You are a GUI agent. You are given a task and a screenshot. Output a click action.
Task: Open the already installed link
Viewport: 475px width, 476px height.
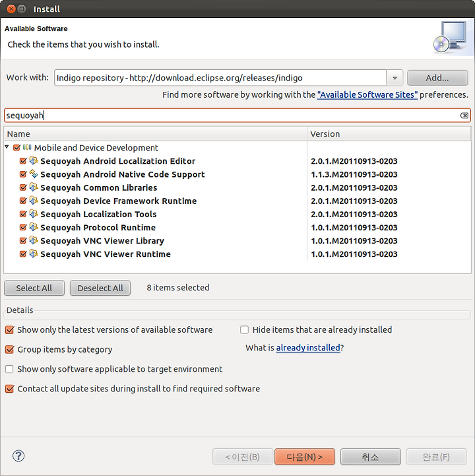[x=308, y=347]
